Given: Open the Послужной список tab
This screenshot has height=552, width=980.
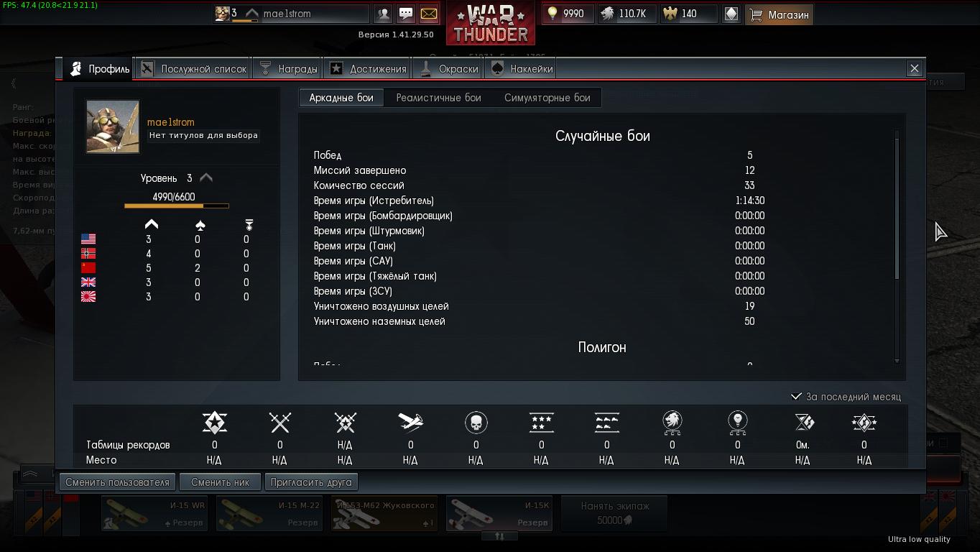Looking at the screenshot, I should pos(193,69).
